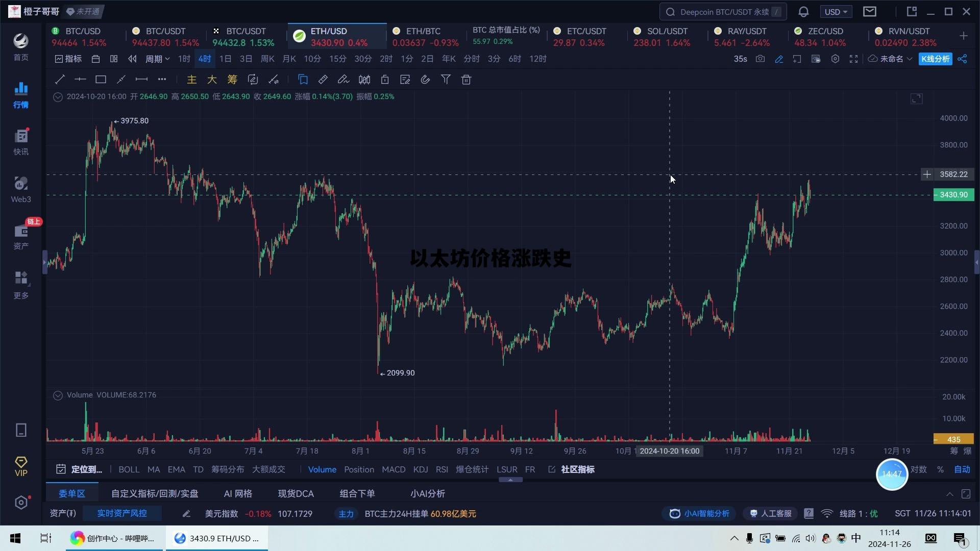The image size is (980, 551).
Task: Click the 定位到 locate button
Action: coord(79,470)
